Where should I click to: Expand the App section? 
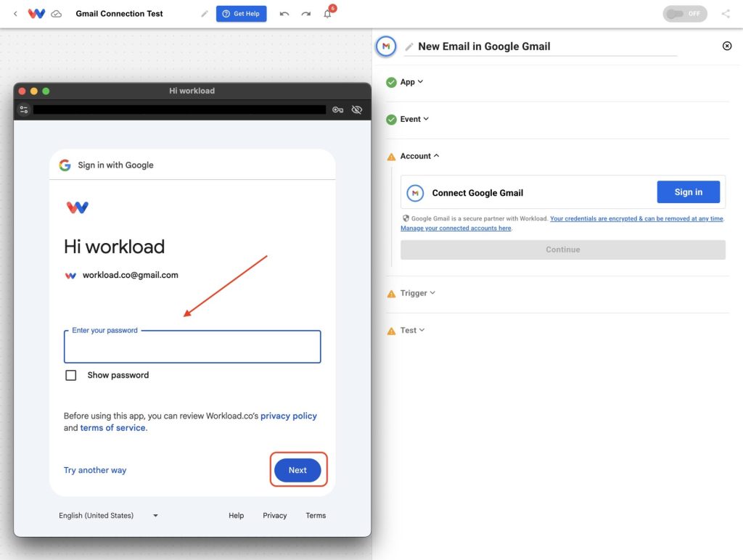(x=411, y=82)
